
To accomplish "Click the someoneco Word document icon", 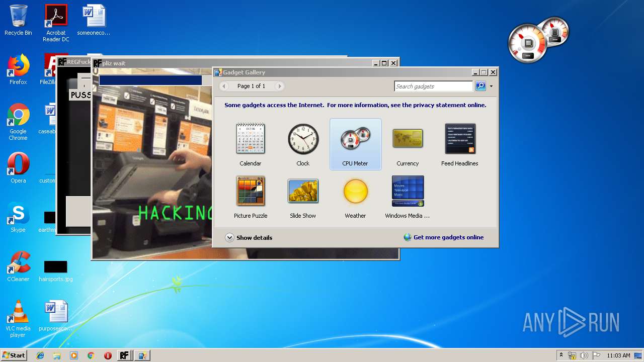I will [x=94, y=20].
